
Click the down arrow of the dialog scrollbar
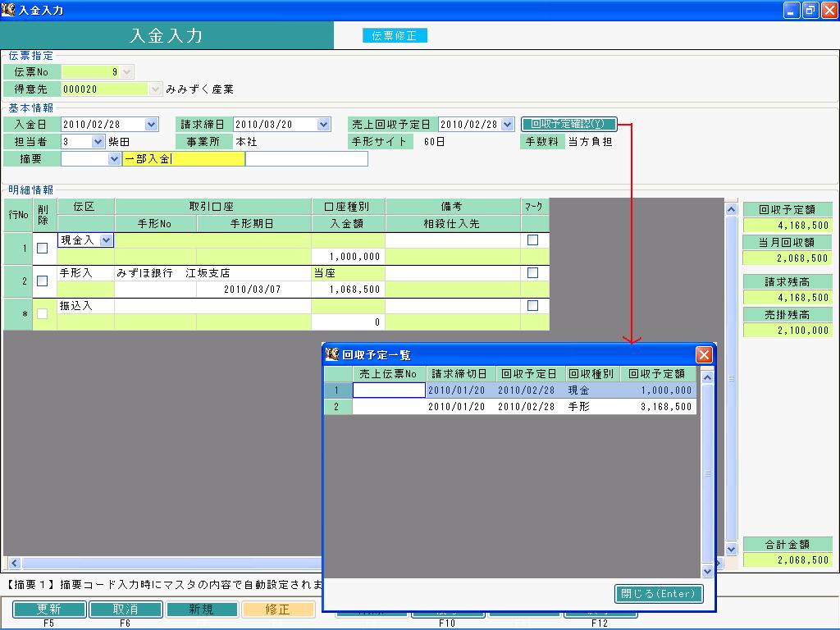[707, 571]
